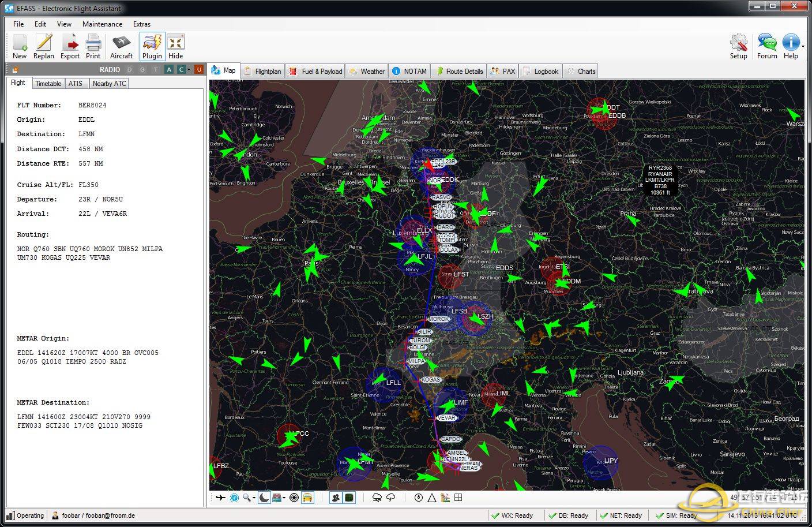Open dropdown arrow next to radio C
Screen dimensions: 812x527
[x=189, y=70]
